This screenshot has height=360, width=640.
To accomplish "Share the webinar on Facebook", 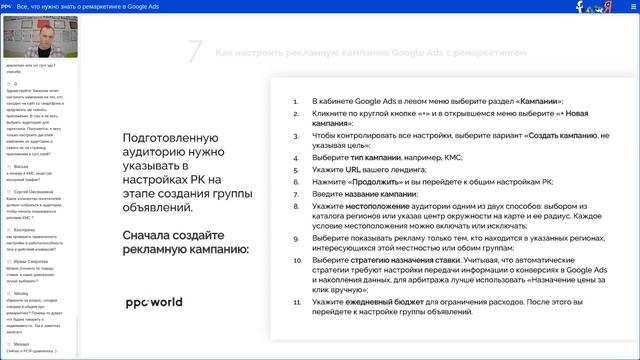I will coord(579,7).
